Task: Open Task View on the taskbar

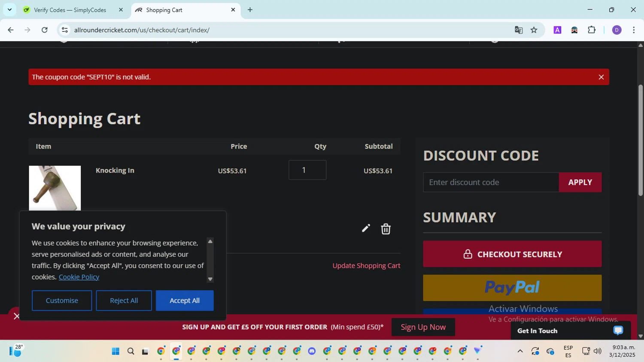Action: point(145,351)
